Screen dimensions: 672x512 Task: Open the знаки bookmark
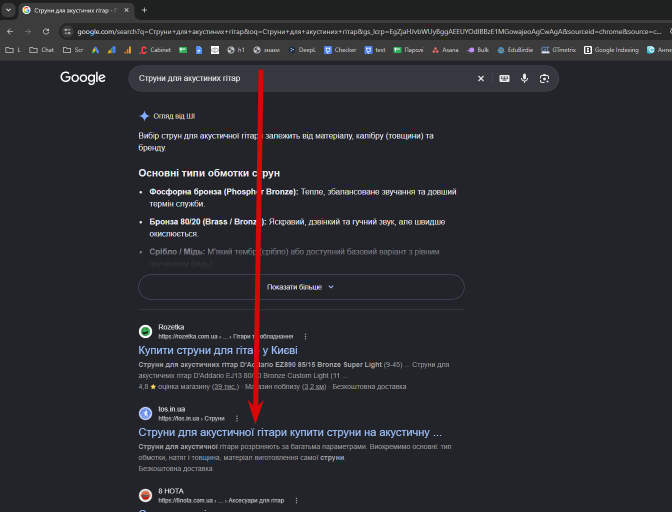pos(267,50)
